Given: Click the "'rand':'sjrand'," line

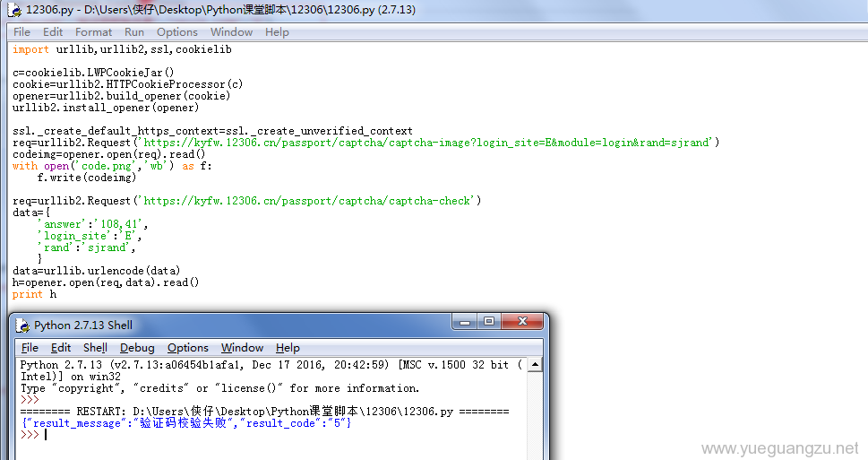Looking at the screenshot, I should tap(86, 247).
